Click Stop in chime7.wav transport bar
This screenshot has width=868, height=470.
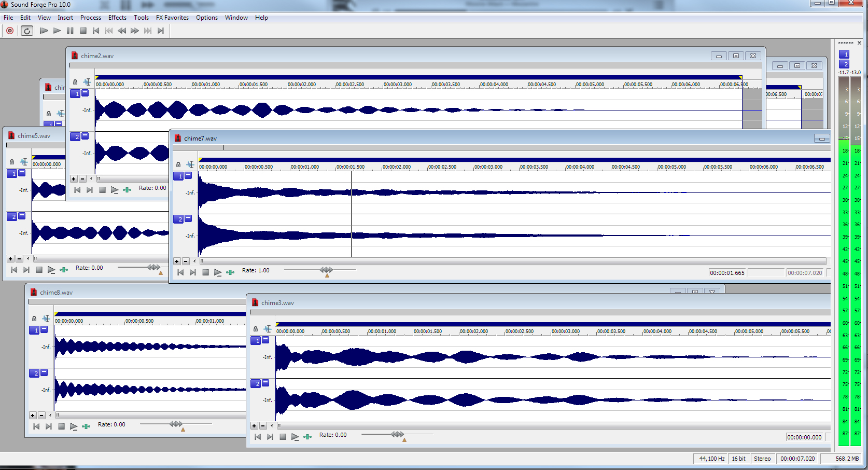(x=205, y=272)
